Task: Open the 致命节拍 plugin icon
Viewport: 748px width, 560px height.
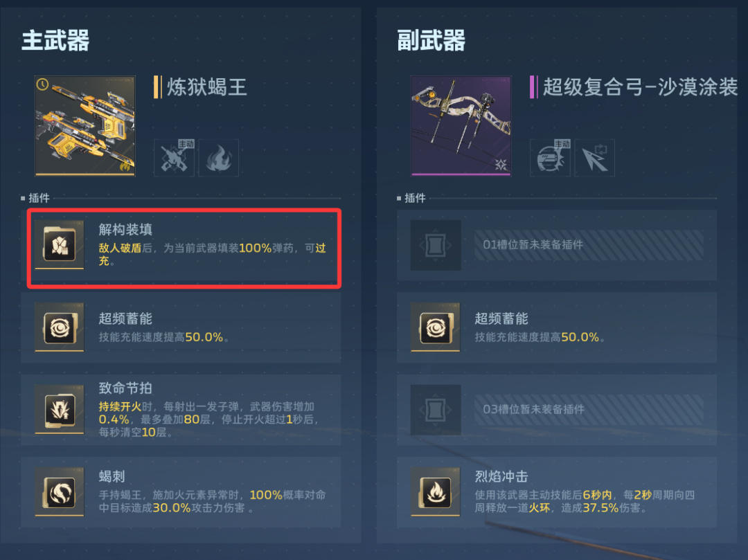Action: [60, 409]
